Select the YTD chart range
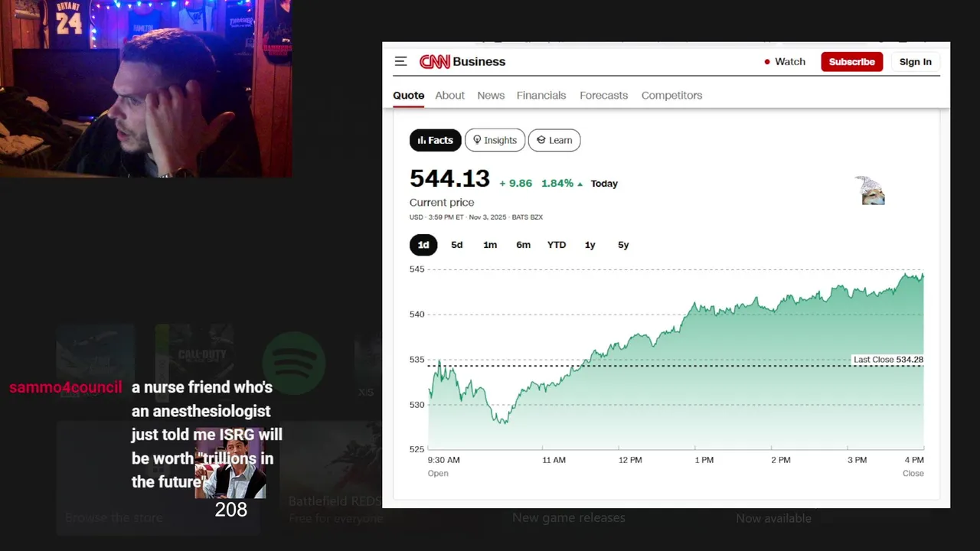This screenshot has width=980, height=551. point(557,245)
